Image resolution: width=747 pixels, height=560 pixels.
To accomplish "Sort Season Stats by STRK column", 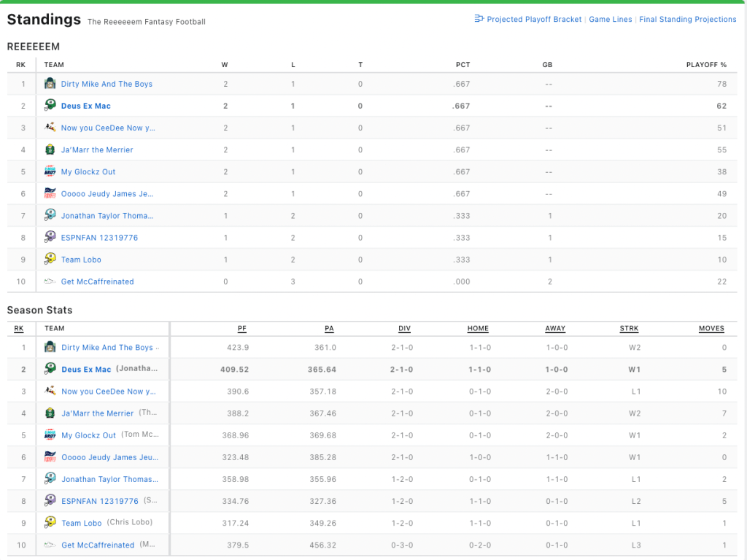I will point(629,328).
